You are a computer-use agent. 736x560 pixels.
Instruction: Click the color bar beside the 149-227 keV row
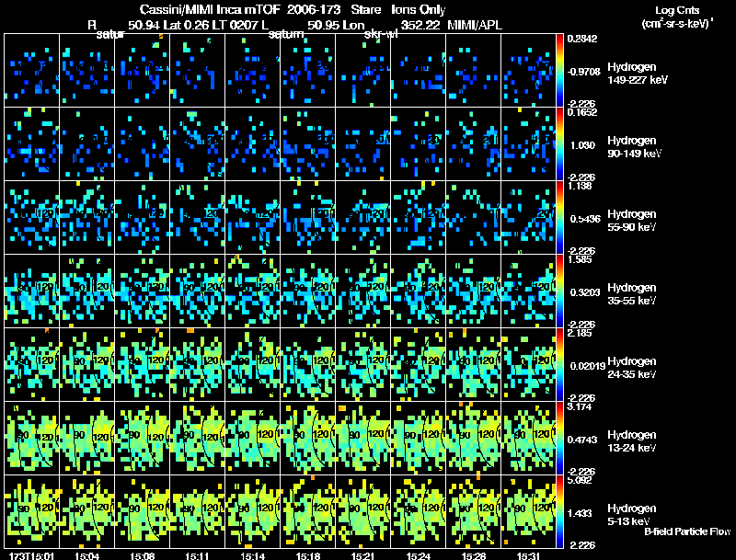click(x=559, y=71)
